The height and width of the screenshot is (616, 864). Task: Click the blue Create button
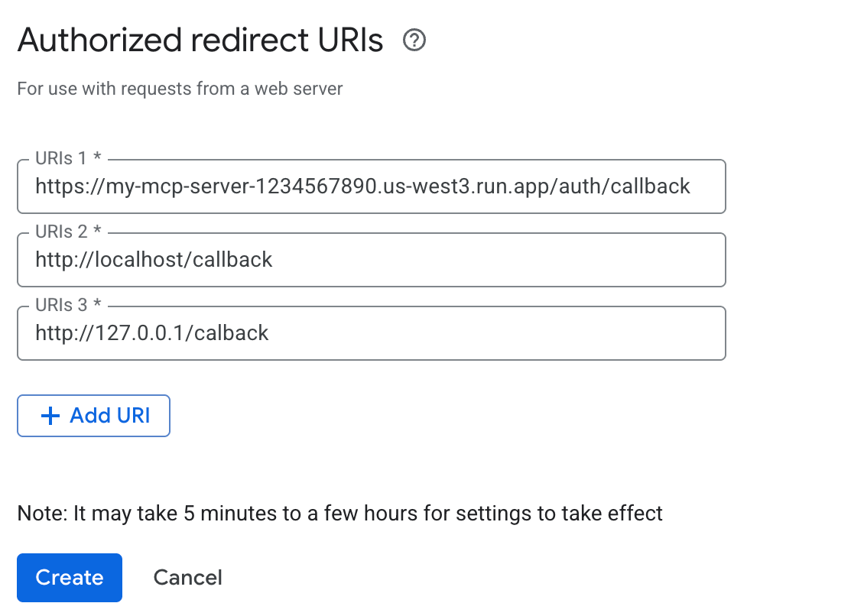point(70,578)
